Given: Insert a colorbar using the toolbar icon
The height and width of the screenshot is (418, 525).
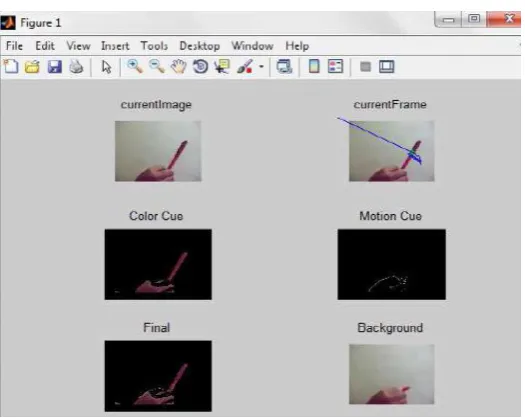Looking at the screenshot, I should [x=314, y=66].
